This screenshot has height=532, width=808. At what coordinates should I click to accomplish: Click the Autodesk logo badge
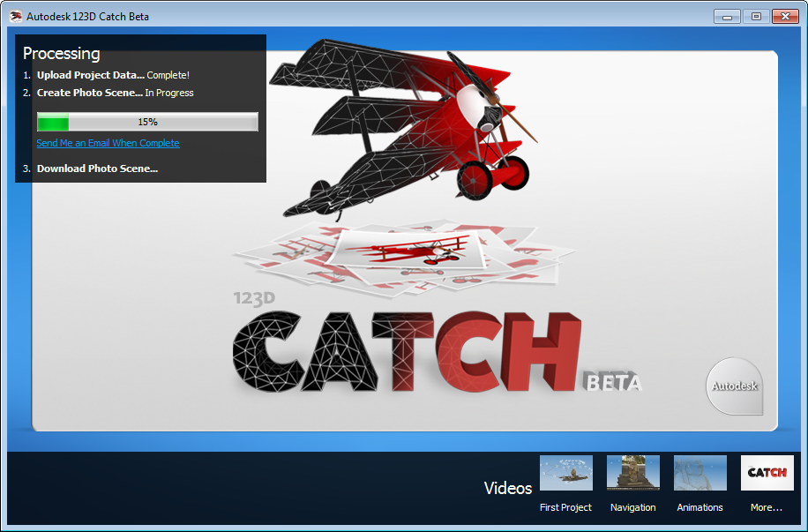pyautogui.click(x=735, y=386)
